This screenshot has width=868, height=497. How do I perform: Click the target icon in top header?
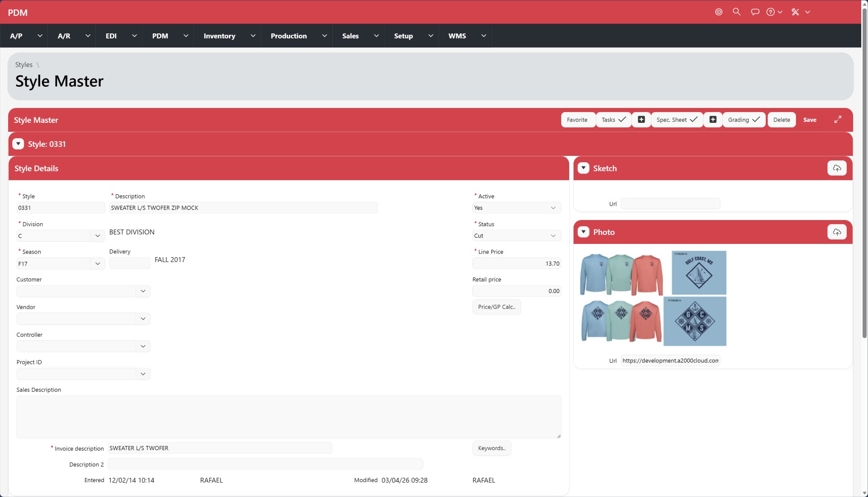718,12
